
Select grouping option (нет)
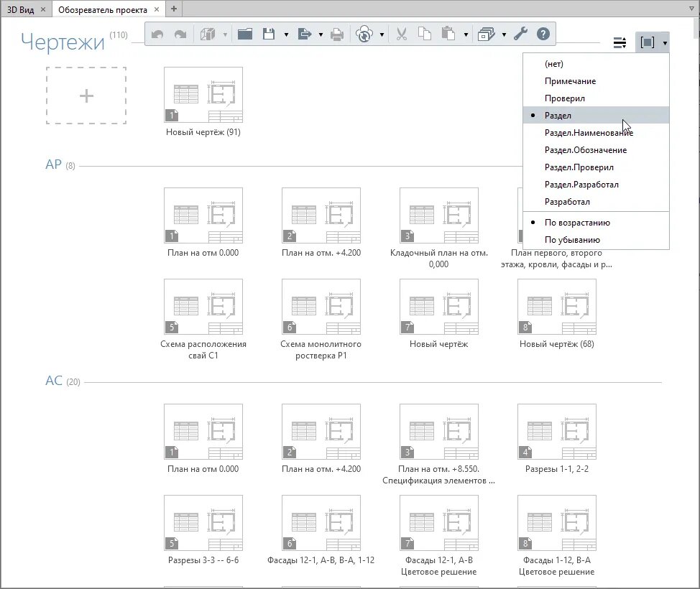(x=596, y=64)
